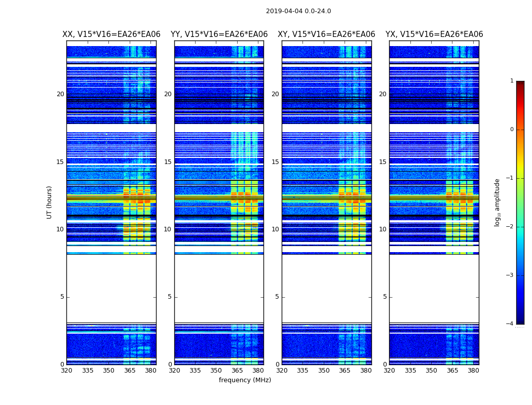This screenshot has width=532, height=405.
Task: Click the UT (hours) axis label
Action: [x=49, y=202]
